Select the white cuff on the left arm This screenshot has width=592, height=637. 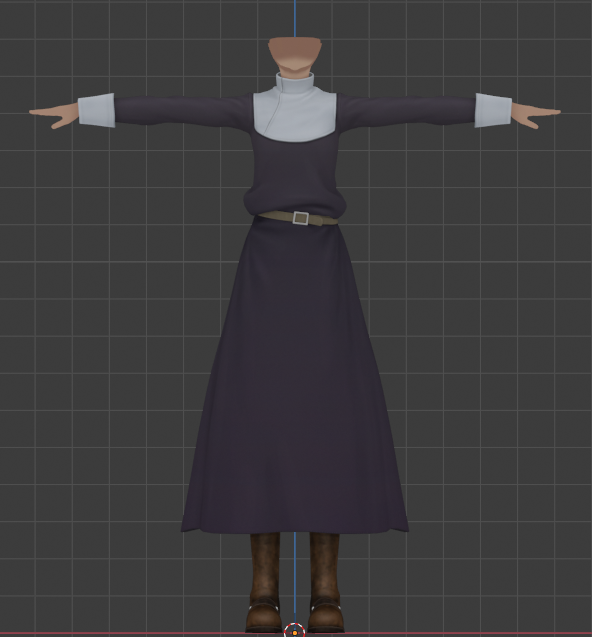pos(96,110)
